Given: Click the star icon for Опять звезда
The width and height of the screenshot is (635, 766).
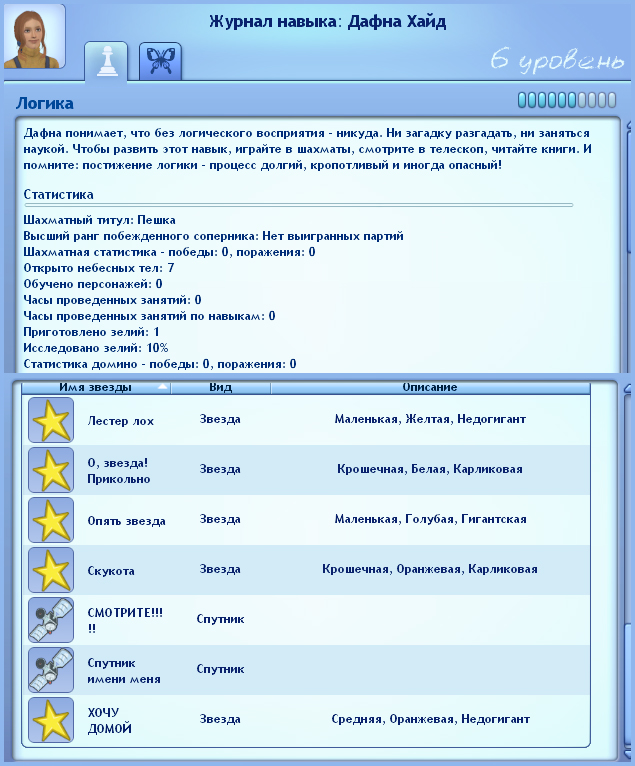Looking at the screenshot, I should tap(51, 520).
